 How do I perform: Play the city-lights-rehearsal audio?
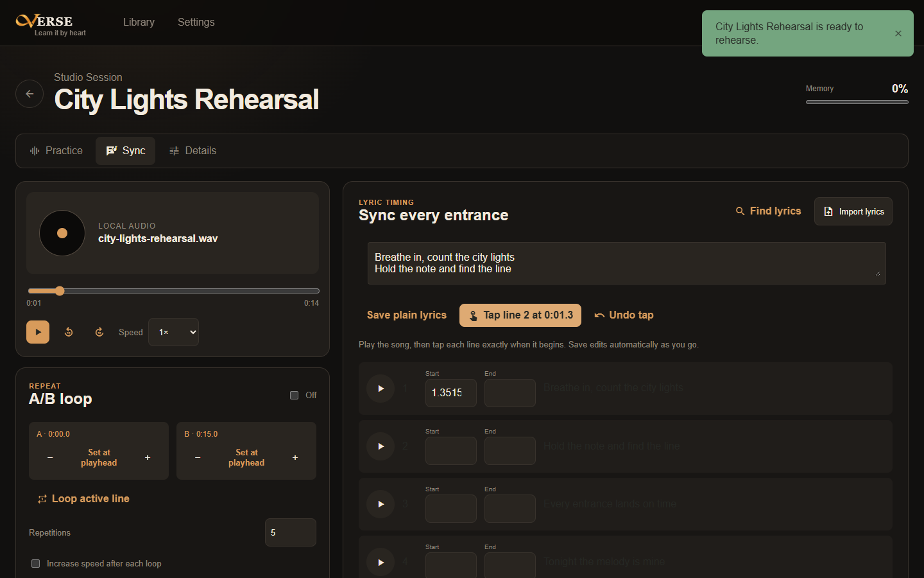coord(38,332)
